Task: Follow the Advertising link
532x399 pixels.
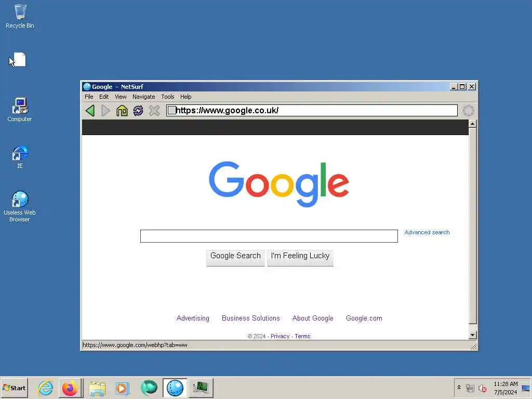Action: click(193, 318)
